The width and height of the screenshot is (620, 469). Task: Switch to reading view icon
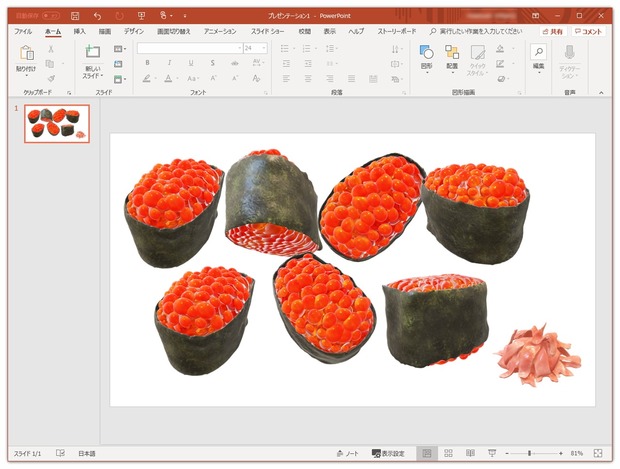pyautogui.click(x=470, y=453)
